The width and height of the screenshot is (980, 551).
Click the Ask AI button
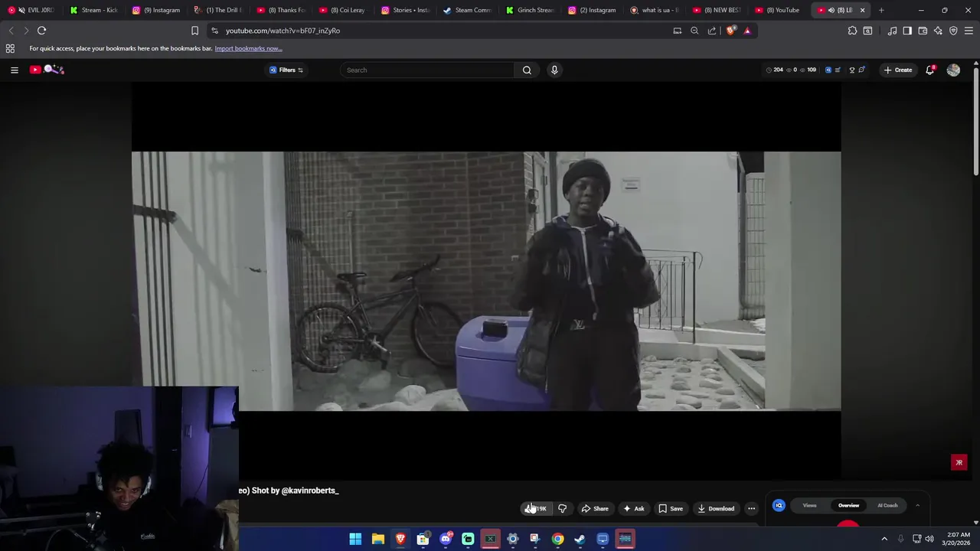pyautogui.click(x=634, y=508)
